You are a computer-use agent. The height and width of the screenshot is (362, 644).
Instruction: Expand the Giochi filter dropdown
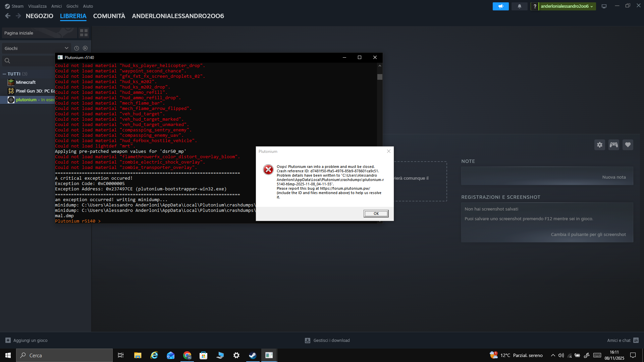[x=66, y=48]
